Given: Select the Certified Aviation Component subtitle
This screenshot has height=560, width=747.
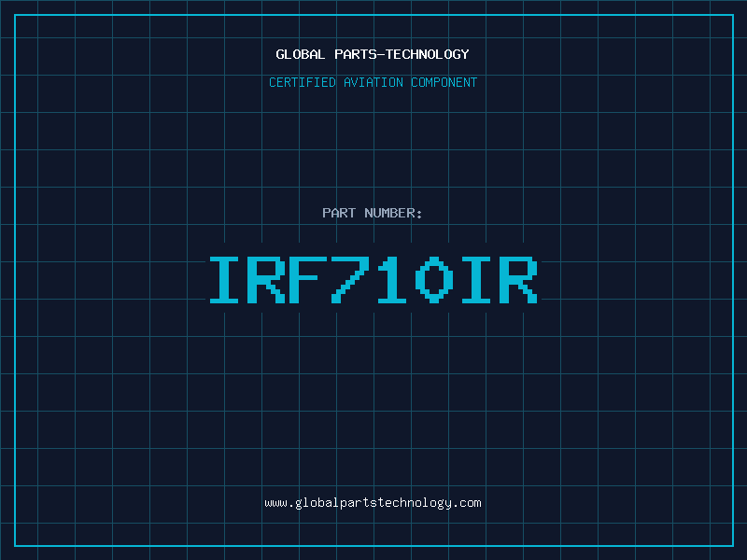Looking at the screenshot, I should tap(373, 82).
